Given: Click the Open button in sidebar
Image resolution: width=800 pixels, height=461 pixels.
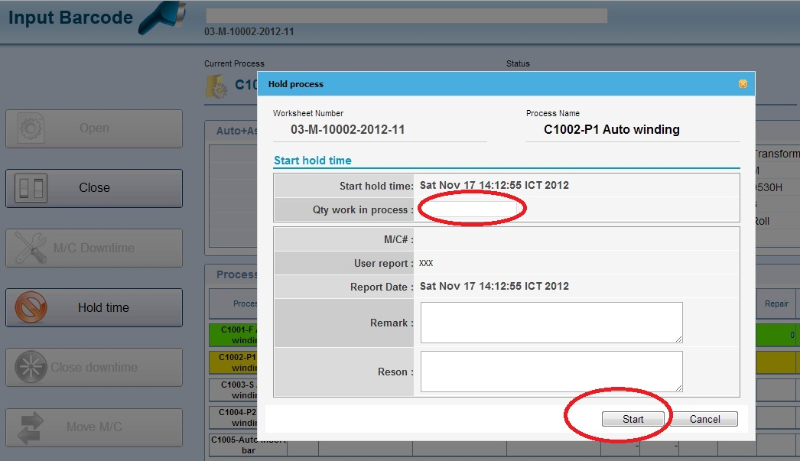Looking at the screenshot, I should (94, 129).
